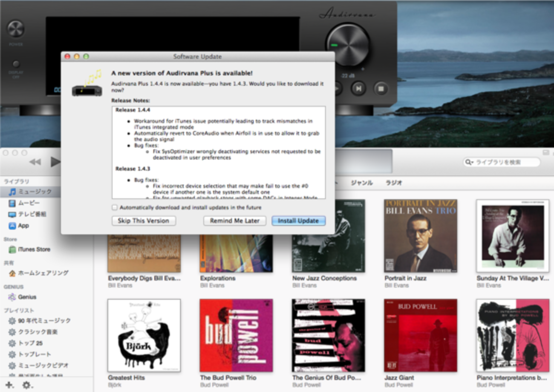Open the Sunday At The Village Vanguard album cover

(513, 236)
